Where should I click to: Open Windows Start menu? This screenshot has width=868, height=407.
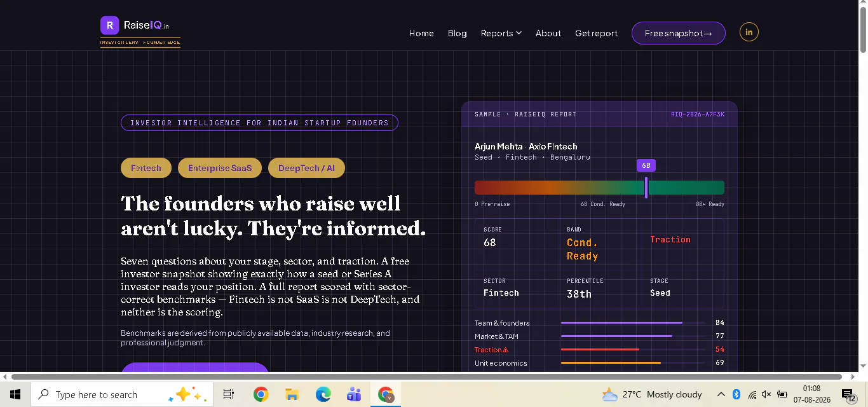click(x=15, y=394)
